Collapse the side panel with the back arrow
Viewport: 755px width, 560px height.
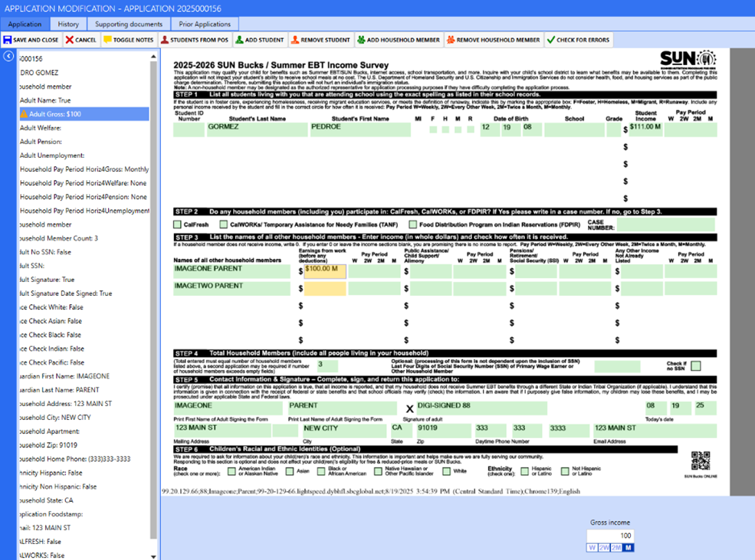point(8,56)
